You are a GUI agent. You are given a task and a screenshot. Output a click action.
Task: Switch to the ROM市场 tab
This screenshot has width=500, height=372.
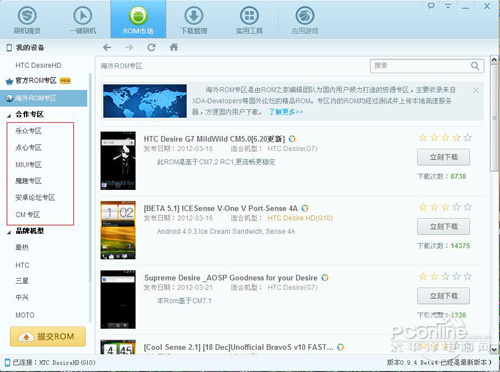(138, 19)
